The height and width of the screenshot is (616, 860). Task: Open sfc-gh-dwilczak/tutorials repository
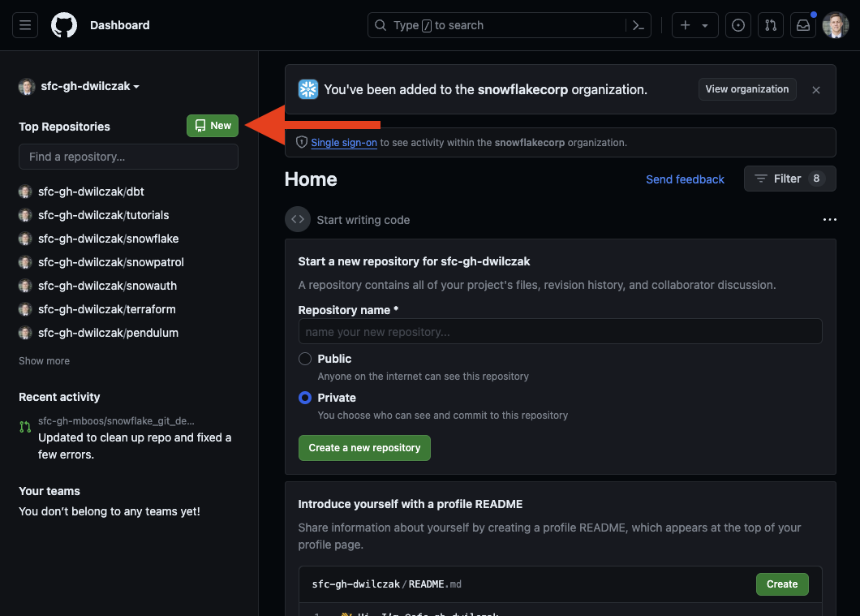click(104, 215)
